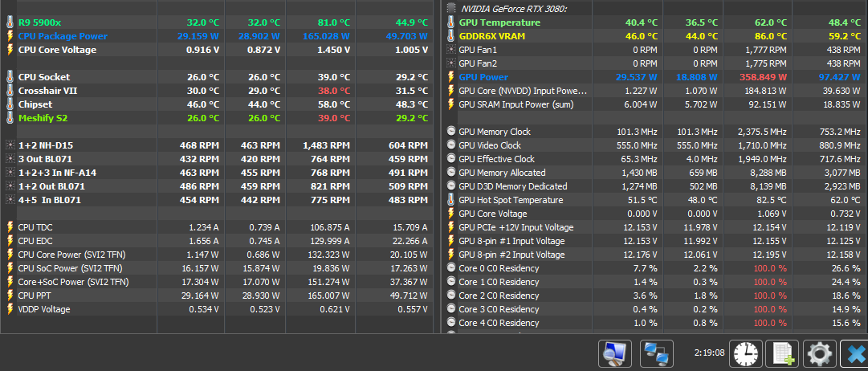868x371 pixels.
Task: Click fan icon beside GPU Fan1
Action: (x=452, y=50)
